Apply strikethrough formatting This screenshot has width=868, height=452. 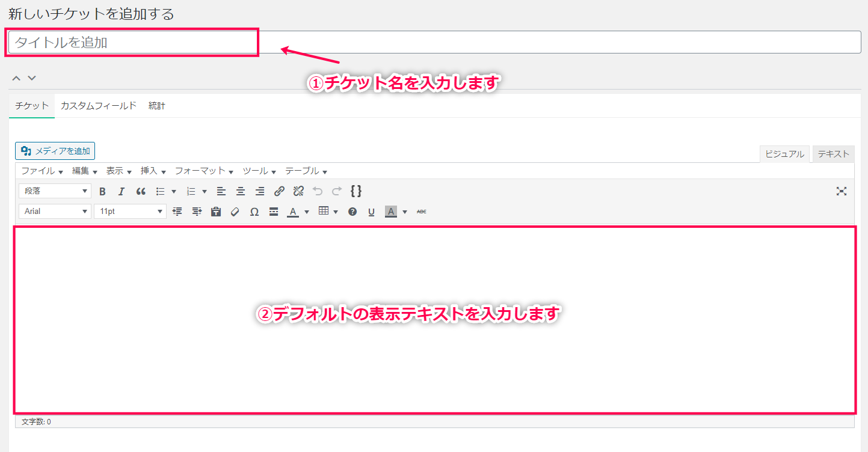point(422,212)
